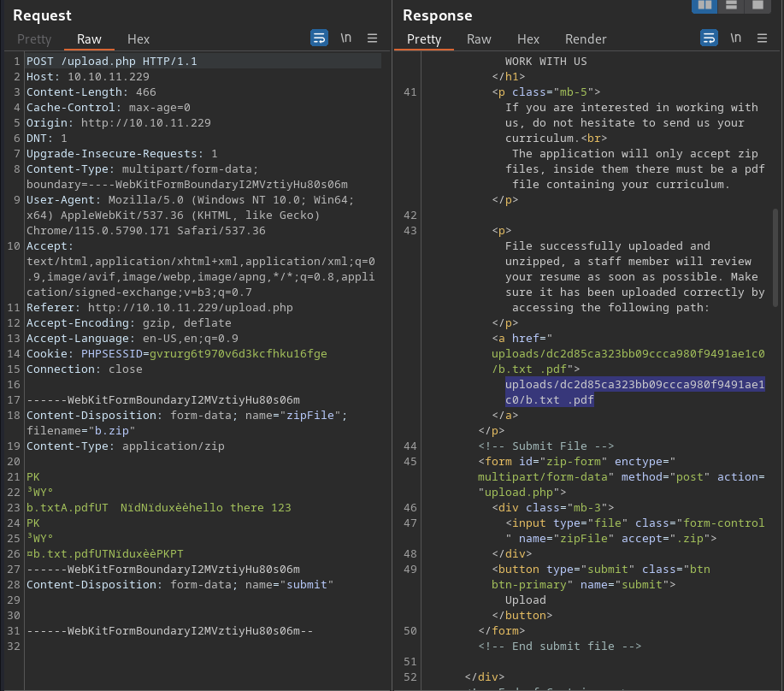The image size is (784, 691).
Task: Click the 'Connection: close' header
Action: pos(84,369)
